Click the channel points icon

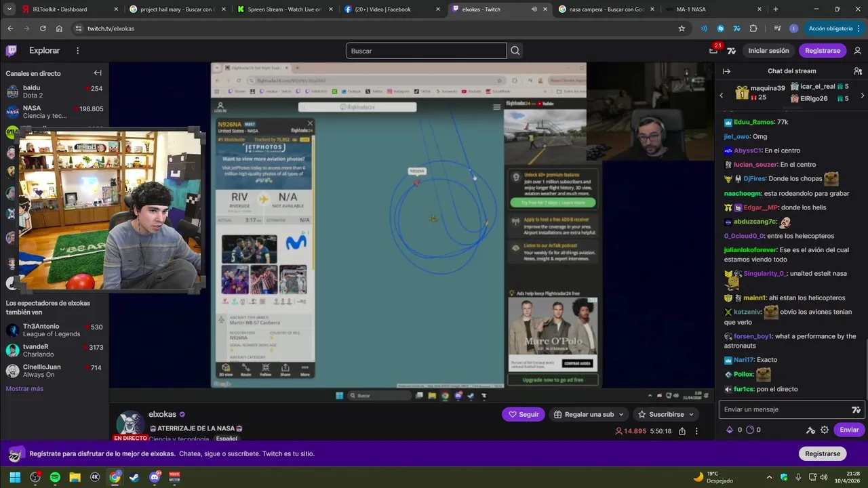coord(750,430)
